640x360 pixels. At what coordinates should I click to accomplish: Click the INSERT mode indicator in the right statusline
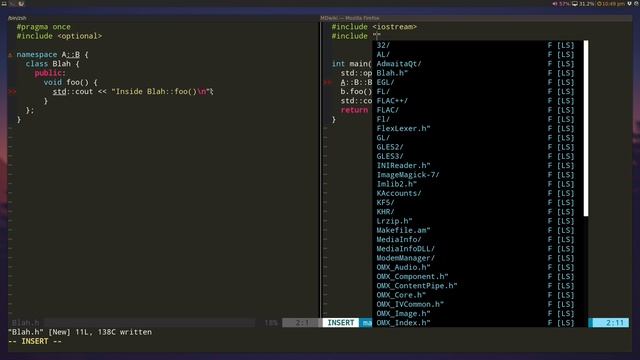(x=341, y=323)
